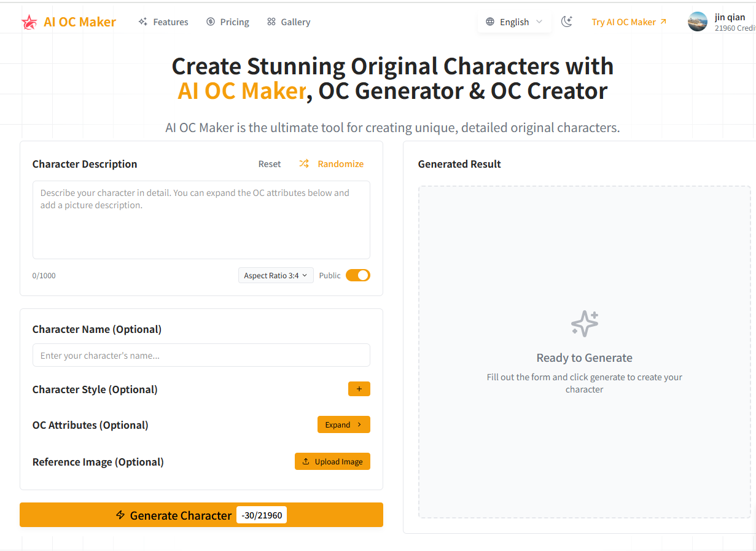Image resolution: width=756 pixels, height=551 pixels.
Task: Open the Gallery page
Action: pos(295,21)
